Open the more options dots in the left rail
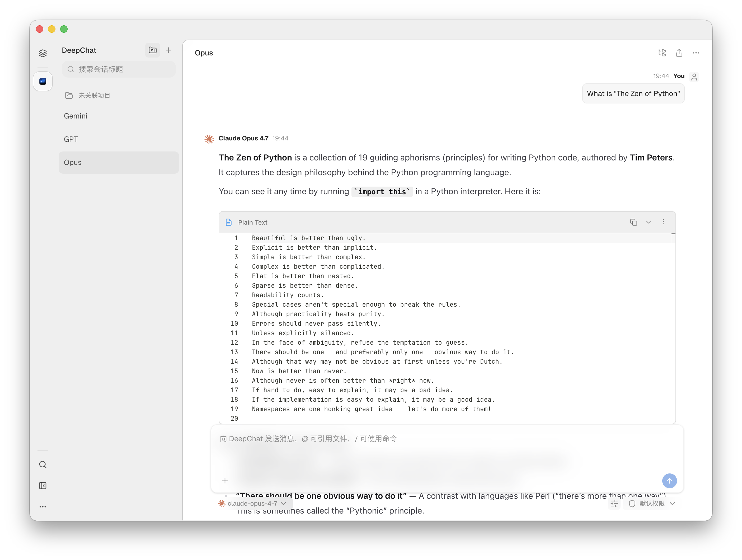The image size is (742, 560). point(43,507)
